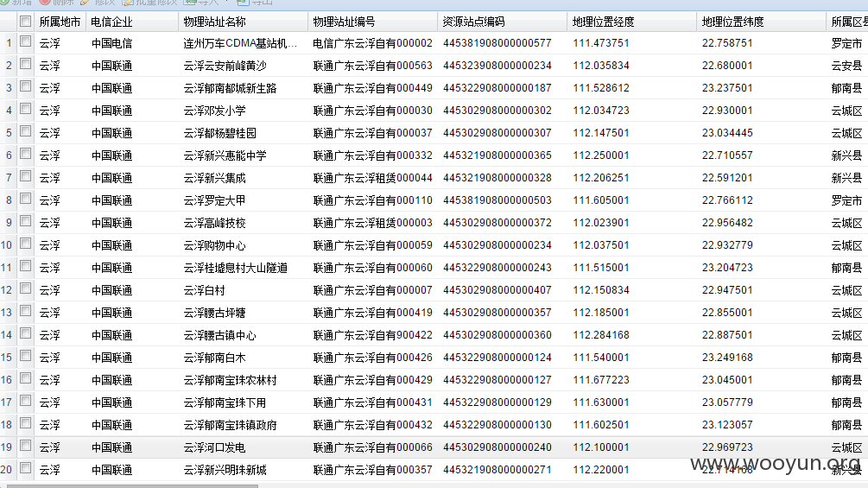
Task: Check the box for row 连州万车CDMA基站机
Action: click(x=25, y=41)
